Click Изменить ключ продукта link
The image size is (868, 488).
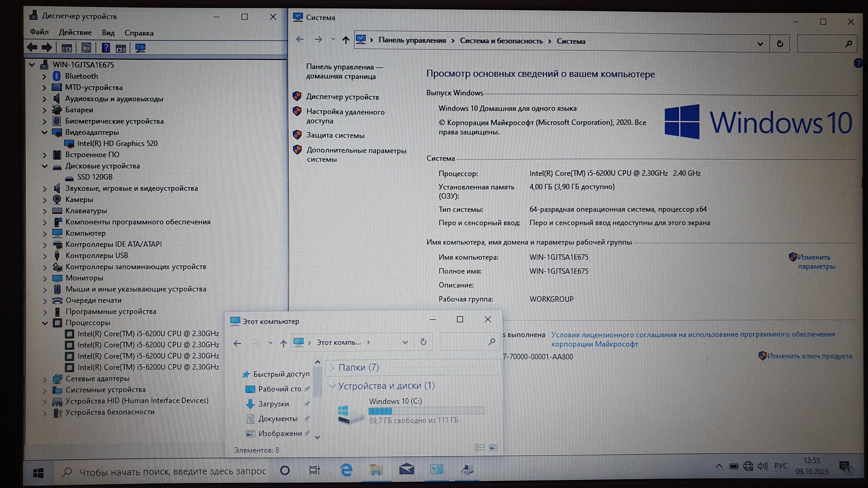coord(809,356)
